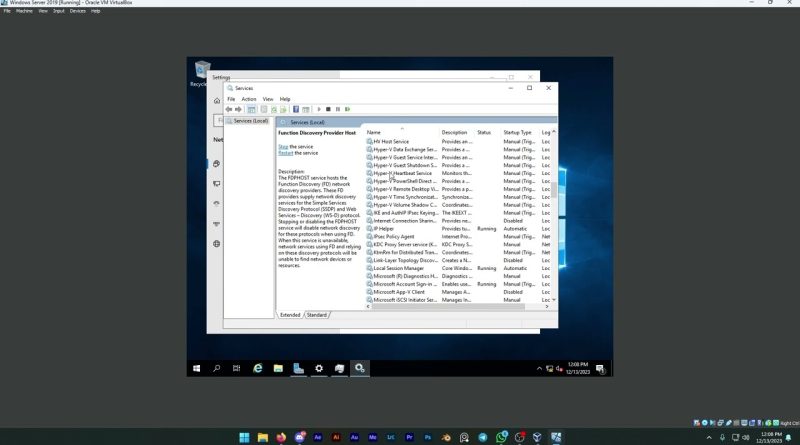Open Task View in guest taskbar
This screenshot has height=445, width=800.
tap(236, 368)
